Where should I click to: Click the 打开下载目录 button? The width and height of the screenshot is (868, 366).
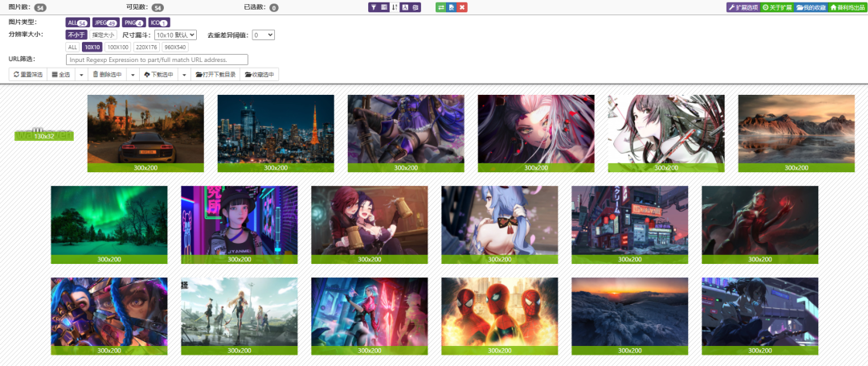pos(215,75)
